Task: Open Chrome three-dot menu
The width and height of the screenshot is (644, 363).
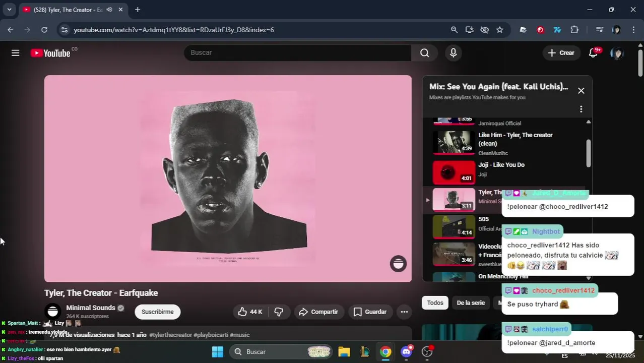Action: click(x=633, y=30)
